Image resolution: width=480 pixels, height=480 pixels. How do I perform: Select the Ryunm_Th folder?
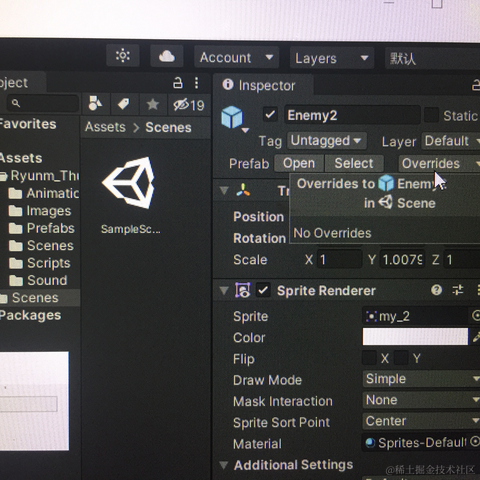(40, 176)
